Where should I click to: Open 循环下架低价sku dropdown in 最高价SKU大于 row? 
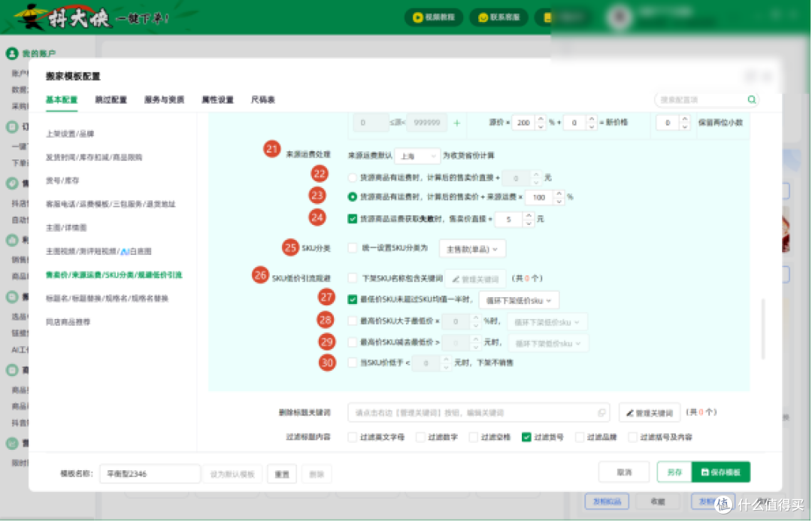pyautogui.click(x=547, y=322)
